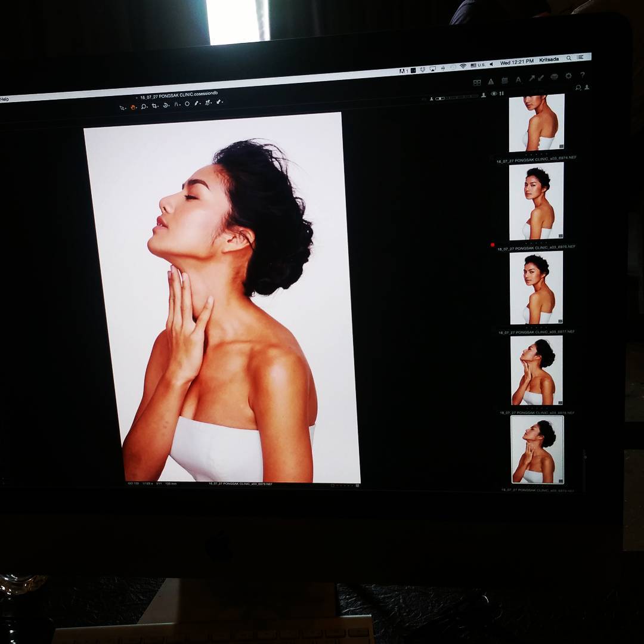Click the main viewer portrait image

(x=222, y=298)
